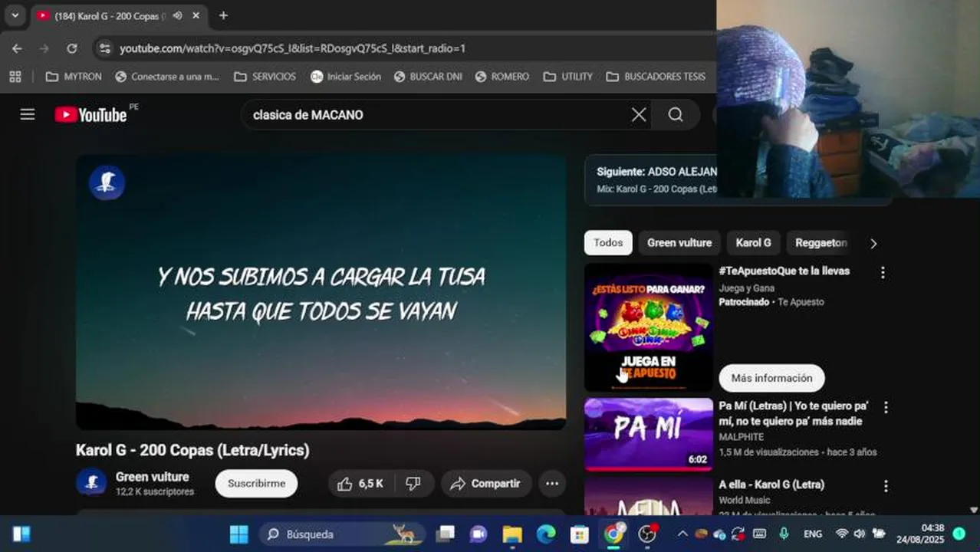Clear the search box with the X
This screenshot has height=552, width=980.
639,115
